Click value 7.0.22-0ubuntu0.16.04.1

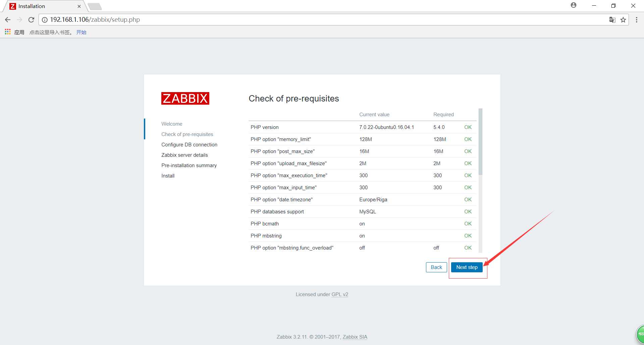386,127
